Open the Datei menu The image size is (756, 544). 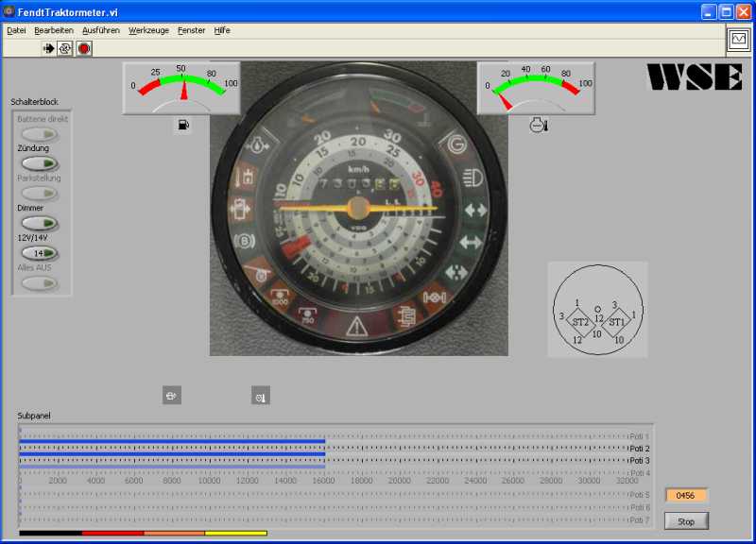16,30
